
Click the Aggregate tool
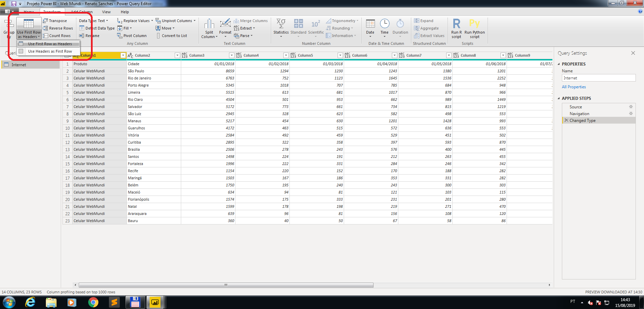426,28
